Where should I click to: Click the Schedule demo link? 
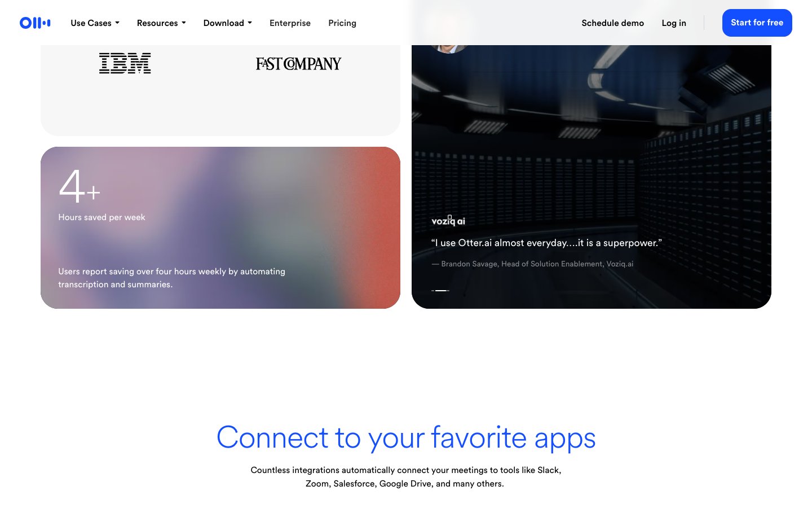tap(612, 23)
